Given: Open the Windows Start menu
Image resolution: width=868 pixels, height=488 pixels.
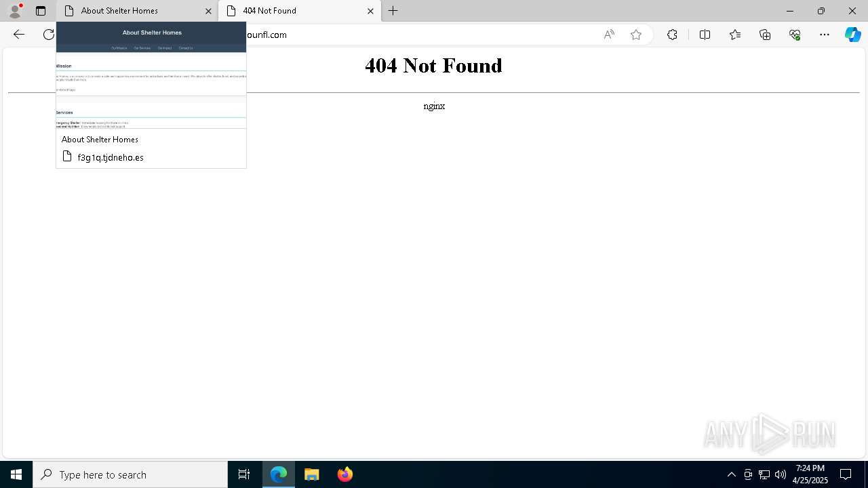Looking at the screenshot, I should pyautogui.click(x=16, y=474).
